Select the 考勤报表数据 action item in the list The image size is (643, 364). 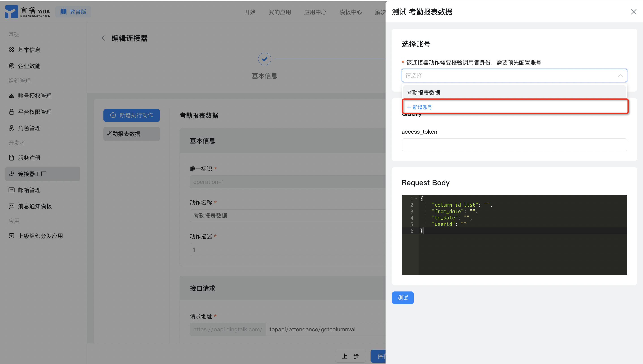[x=131, y=134]
